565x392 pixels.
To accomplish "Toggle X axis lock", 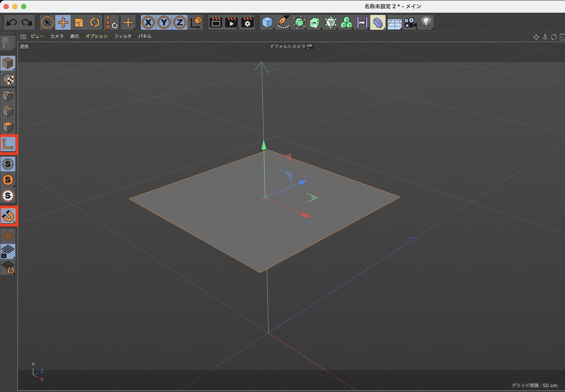I will pyautogui.click(x=148, y=22).
